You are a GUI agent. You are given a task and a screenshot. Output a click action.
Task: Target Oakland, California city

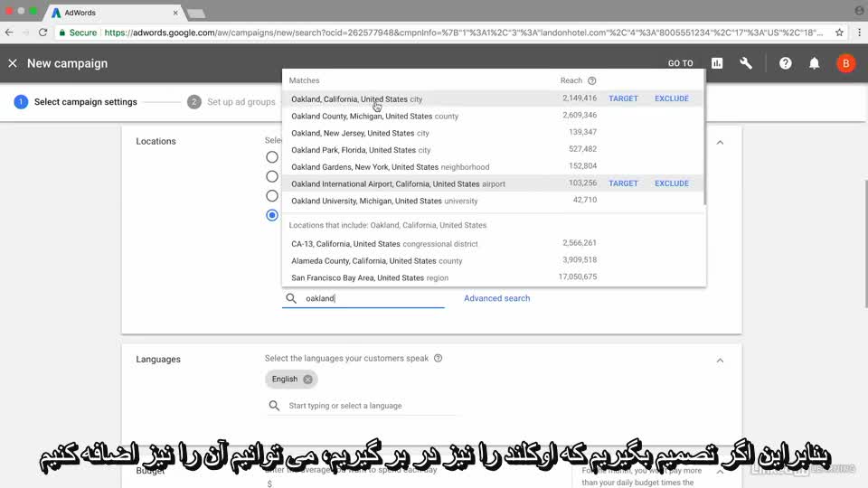623,99
